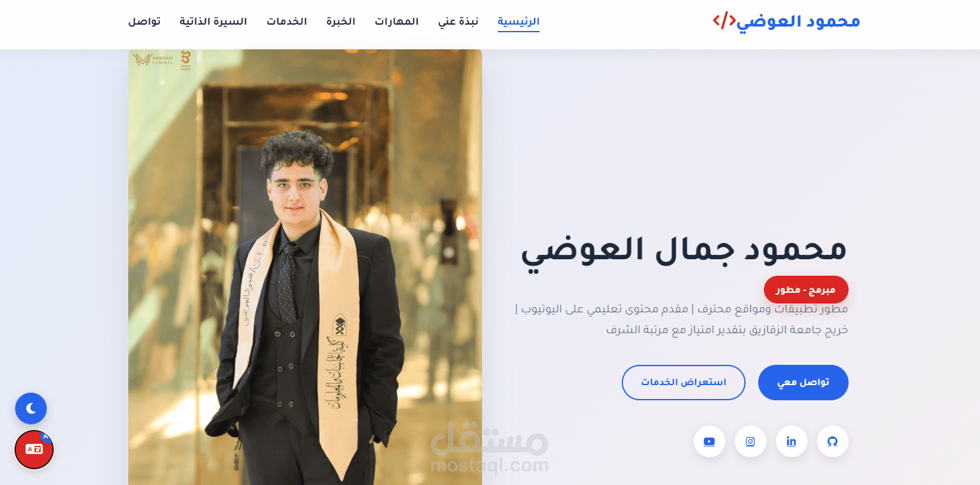Image resolution: width=980 pixels, height=485 pixels.
Task: Switch language with the red translate button
Action: [x=34, y=450]
